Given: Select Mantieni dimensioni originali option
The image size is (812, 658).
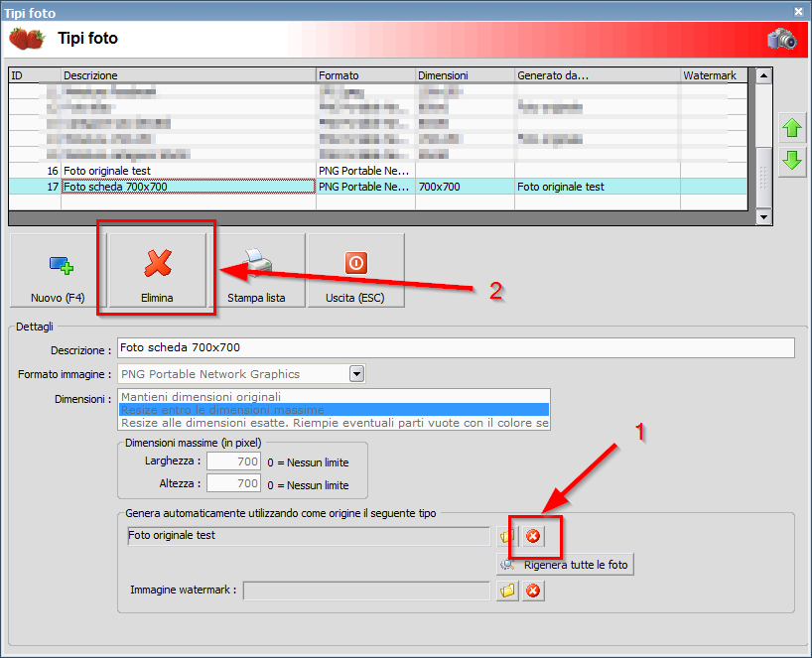Looking at the screenshot, I should [334, 397].
